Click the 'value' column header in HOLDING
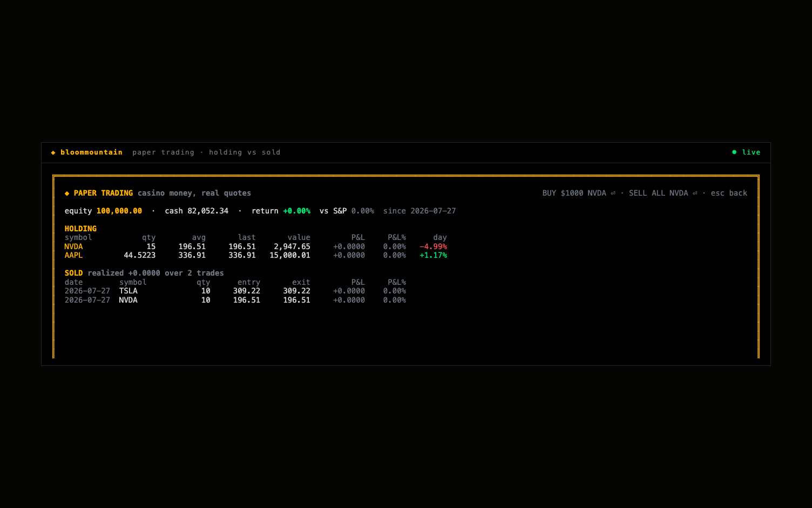 pos(299,238)
